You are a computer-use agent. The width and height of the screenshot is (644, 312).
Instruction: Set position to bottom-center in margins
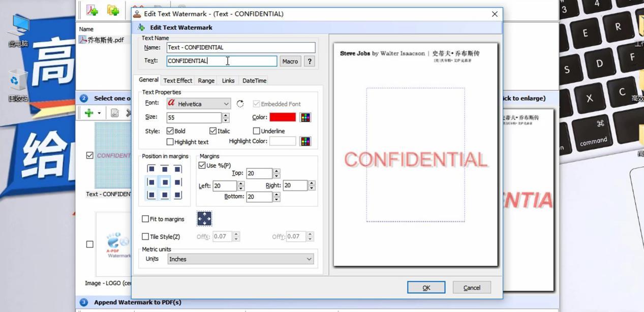pos(164,195)
